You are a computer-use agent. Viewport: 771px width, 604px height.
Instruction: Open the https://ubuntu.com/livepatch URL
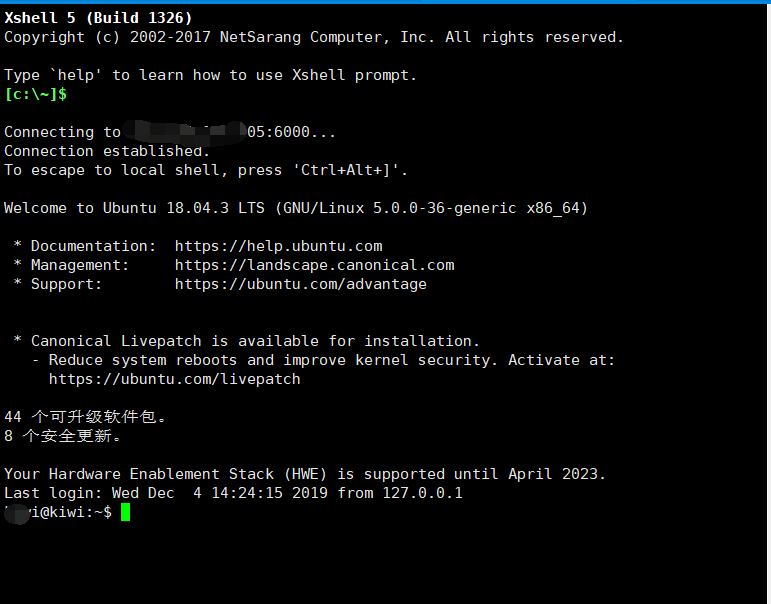[174, 379]
